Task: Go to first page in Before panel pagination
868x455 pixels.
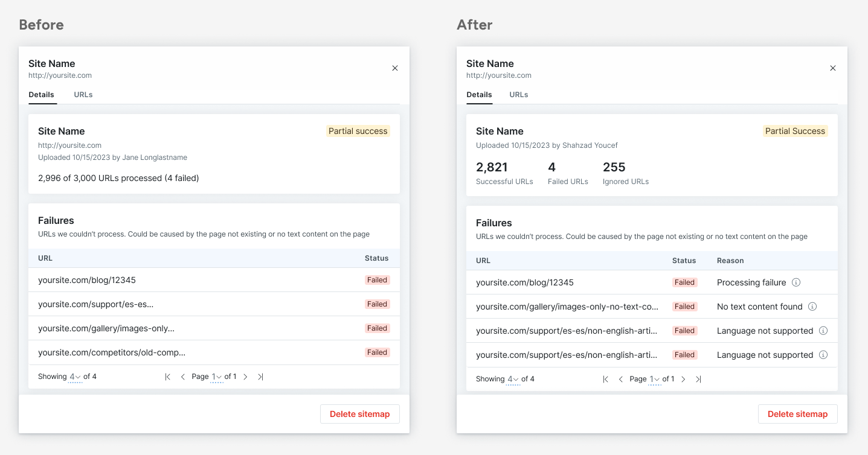Action: pyautogui.click(x=168, y=377)
